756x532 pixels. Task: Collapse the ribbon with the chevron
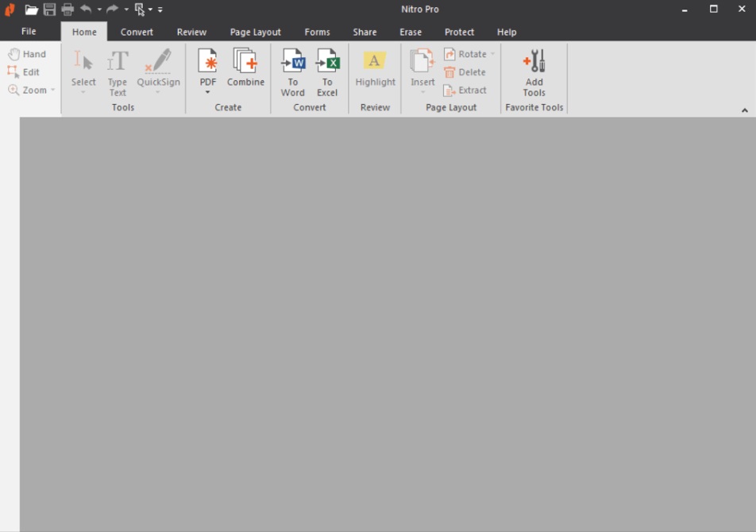coord(744,110)
